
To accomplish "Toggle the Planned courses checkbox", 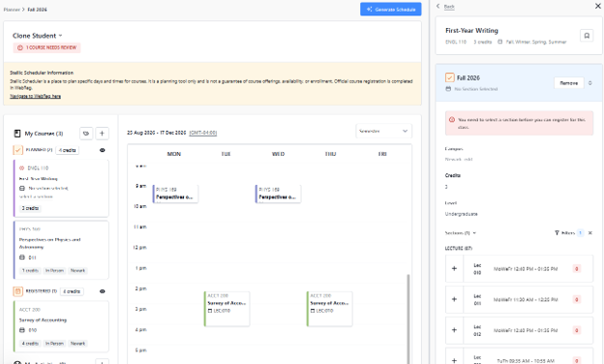I will pos(17,150).
